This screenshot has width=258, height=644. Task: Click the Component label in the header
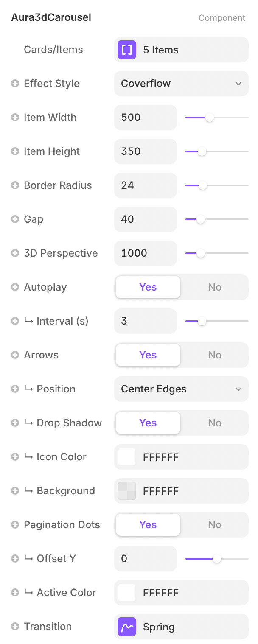(x=222, y=18)
